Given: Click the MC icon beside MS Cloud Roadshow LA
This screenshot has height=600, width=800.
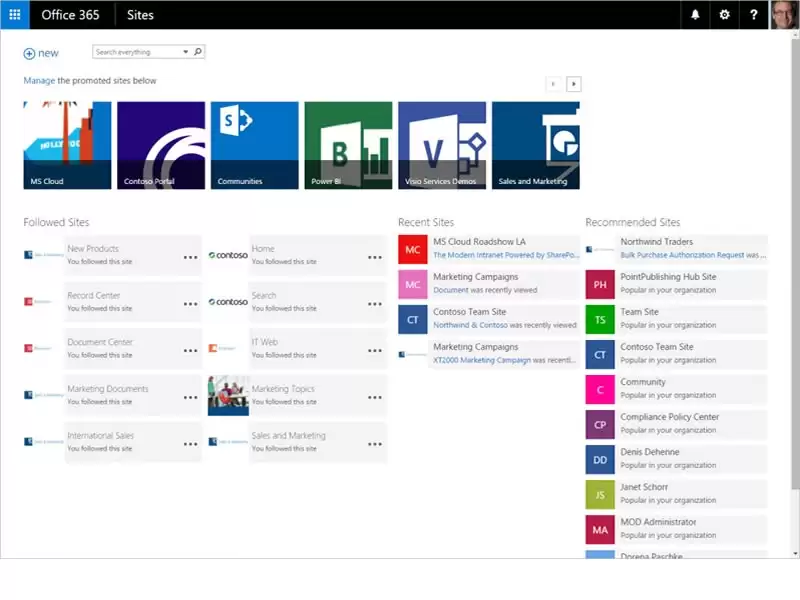Looking at the screenshot, I should point(414,249).
